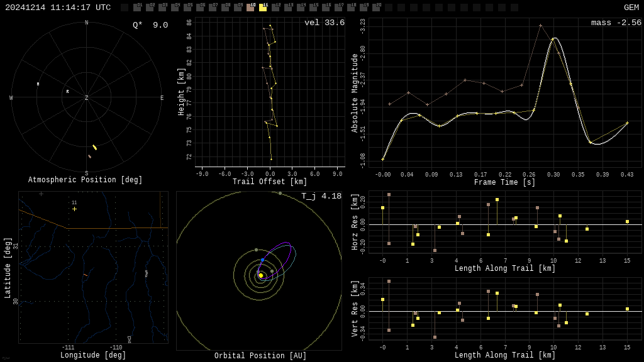
Task: Select station box 16 in top strip
Action: 326,7
